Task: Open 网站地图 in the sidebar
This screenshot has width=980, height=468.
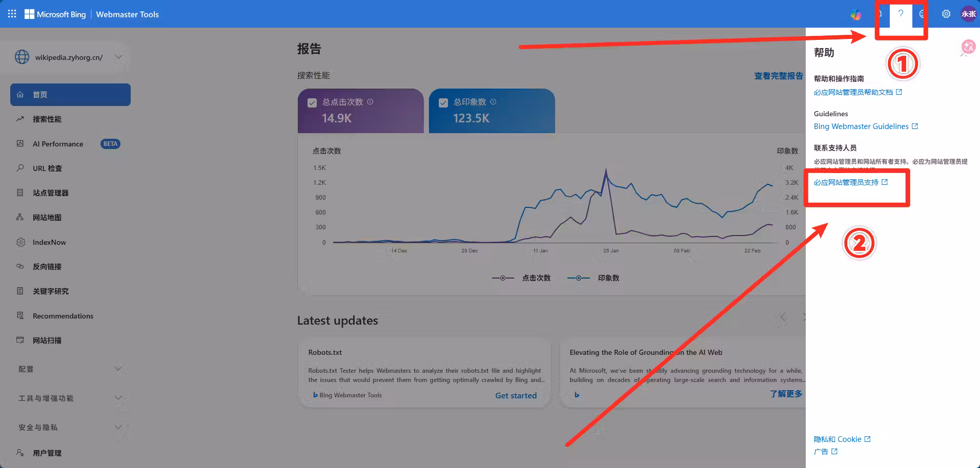Action: (x=70, y=217)
